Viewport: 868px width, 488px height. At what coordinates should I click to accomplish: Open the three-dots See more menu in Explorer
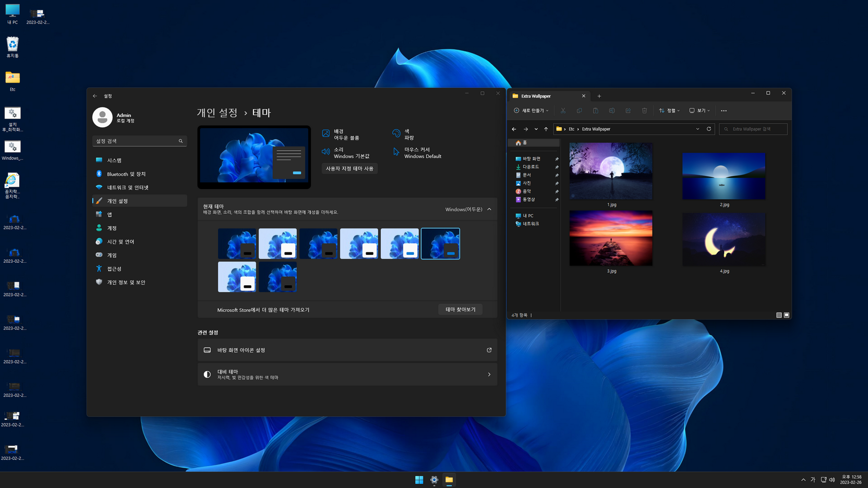tap(724, 111)
